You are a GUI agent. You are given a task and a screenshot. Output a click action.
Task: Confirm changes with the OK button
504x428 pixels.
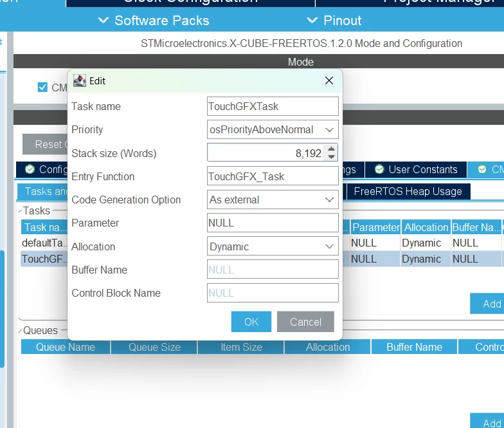coord(251,322)
